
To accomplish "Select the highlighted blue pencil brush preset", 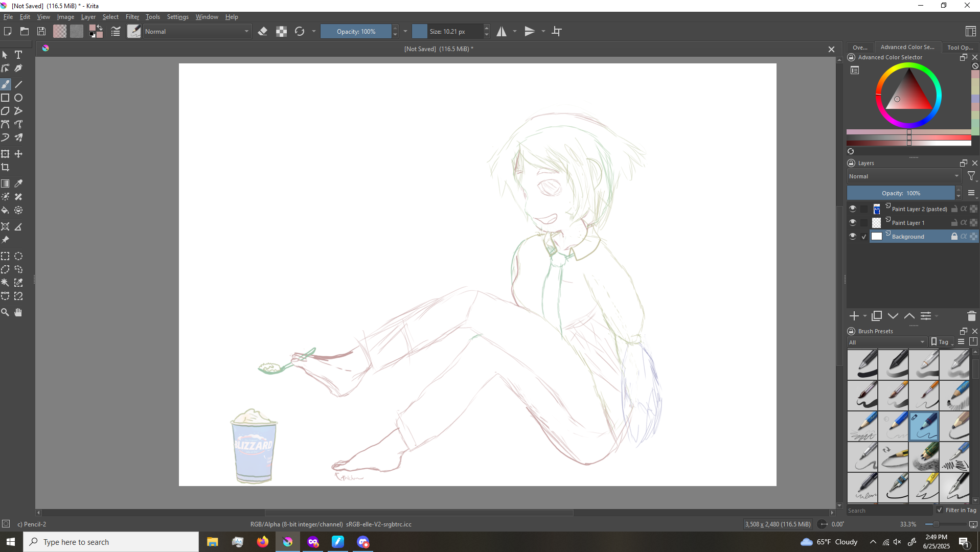I will tap(924, 426).
